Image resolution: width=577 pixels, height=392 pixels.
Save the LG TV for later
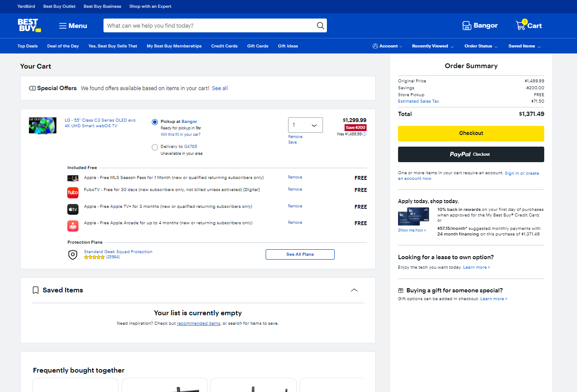292,142
